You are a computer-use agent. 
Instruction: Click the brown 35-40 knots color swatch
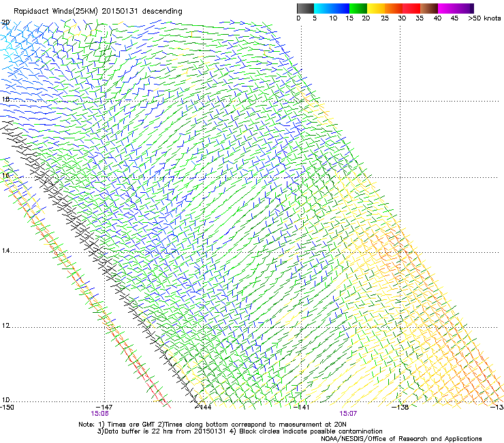point(429,8)
